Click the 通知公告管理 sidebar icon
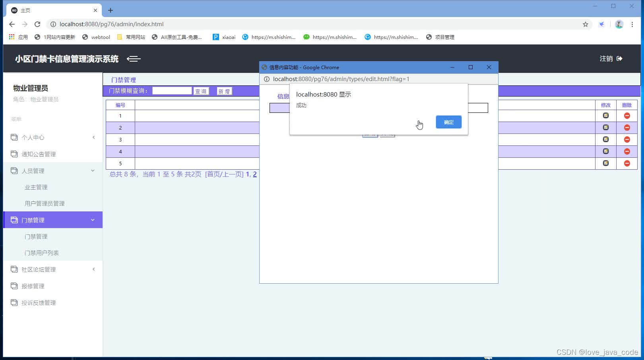This screenshot has height=360, width=644. pyautogui.click(x=14, y=154)
